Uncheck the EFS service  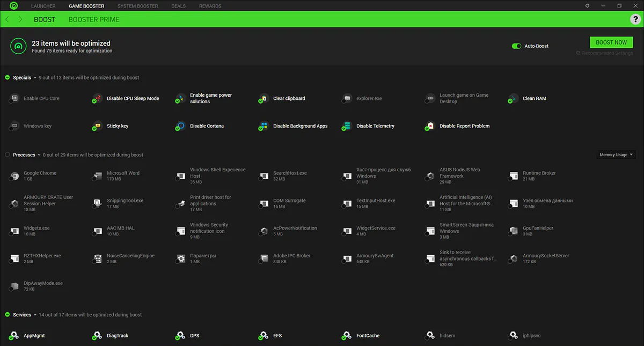pyautogui.click(x=260, y=339)
